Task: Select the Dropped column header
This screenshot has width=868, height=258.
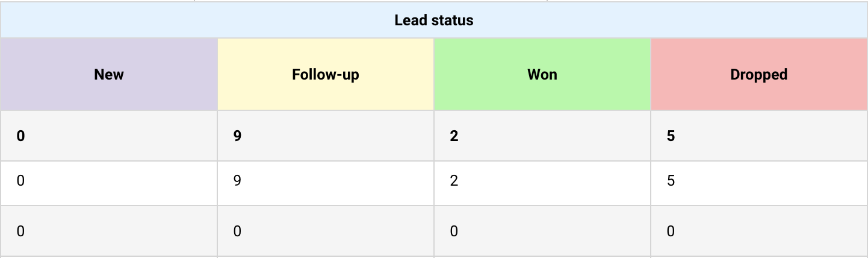Action: pos(759,75)
